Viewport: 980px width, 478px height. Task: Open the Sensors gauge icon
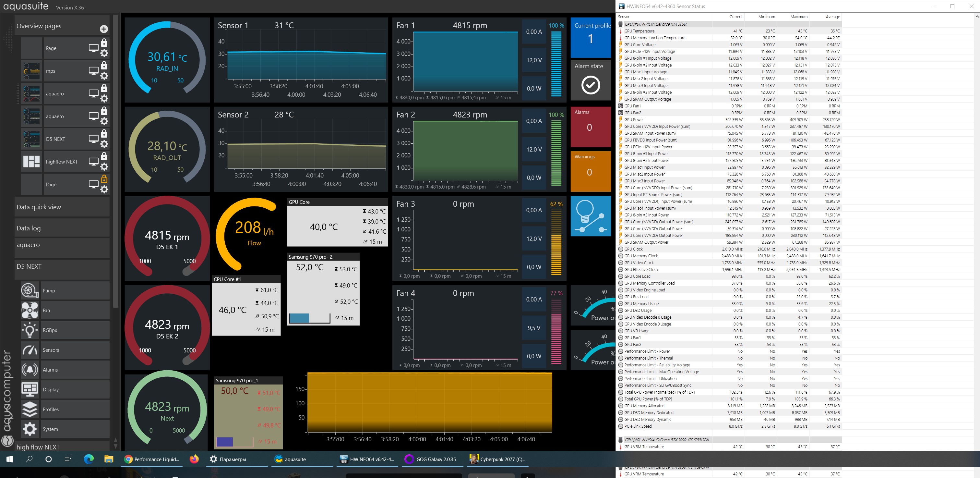pos(30,350)
